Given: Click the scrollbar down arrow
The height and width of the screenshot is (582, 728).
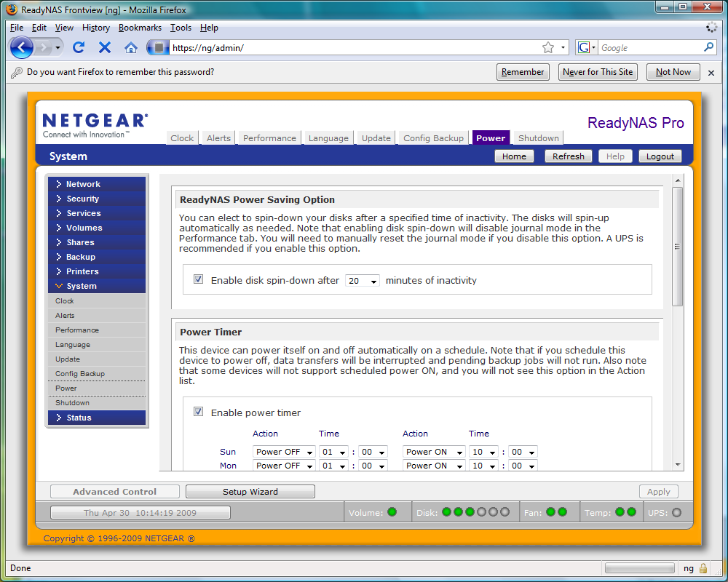Looking at the screenshot, I should tap(678, 465).
